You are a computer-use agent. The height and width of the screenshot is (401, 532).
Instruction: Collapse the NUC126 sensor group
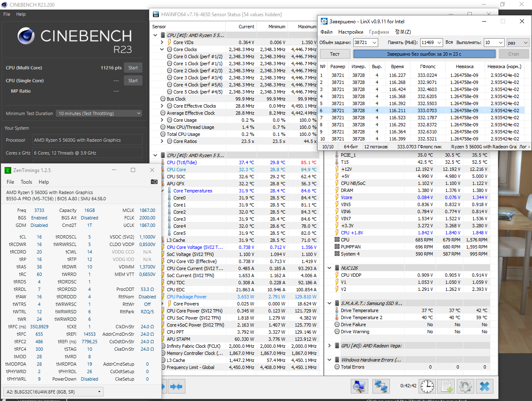[329, 268]
